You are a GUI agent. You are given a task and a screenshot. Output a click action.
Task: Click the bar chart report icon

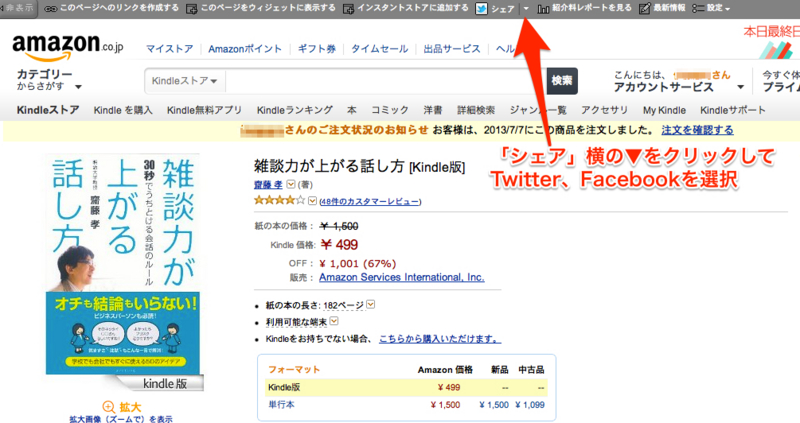543,9
